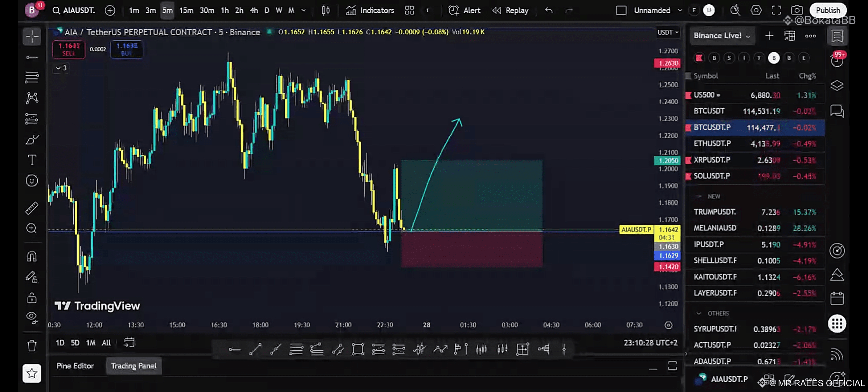The width and height of the screenshot is (868, 392).
Task: Click the Replay button
Action: [511, 10]
